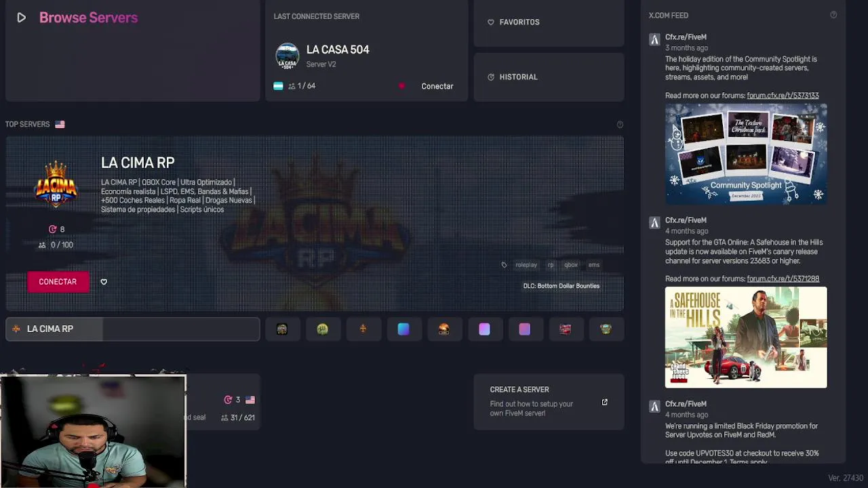
Task: Select the ems tag
Action: click(594, 265)
